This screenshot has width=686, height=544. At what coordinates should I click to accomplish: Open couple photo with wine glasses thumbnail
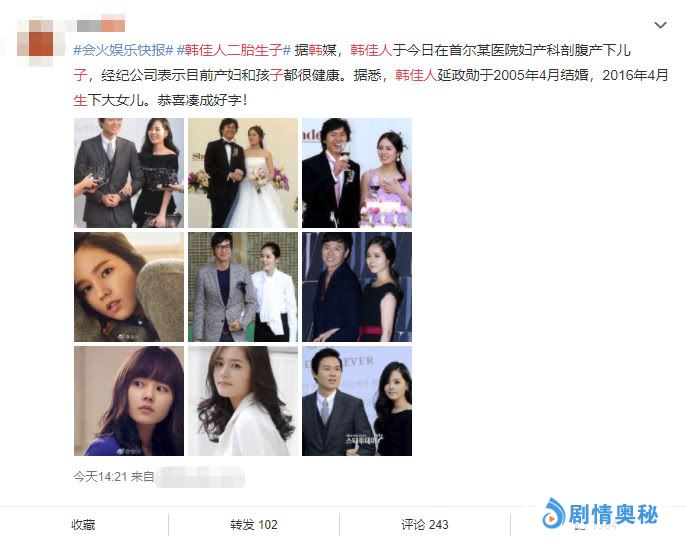(129, 173)
